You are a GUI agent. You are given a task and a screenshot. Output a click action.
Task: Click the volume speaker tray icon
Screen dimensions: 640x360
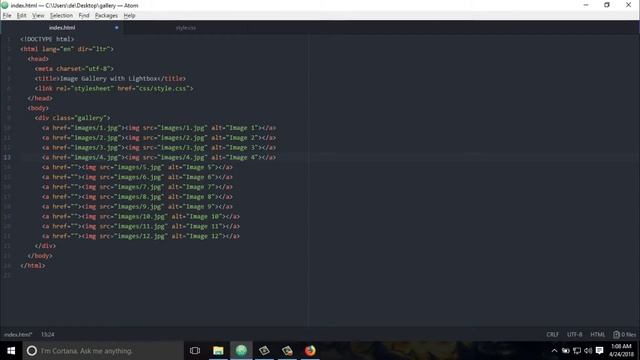coord(588,351)
